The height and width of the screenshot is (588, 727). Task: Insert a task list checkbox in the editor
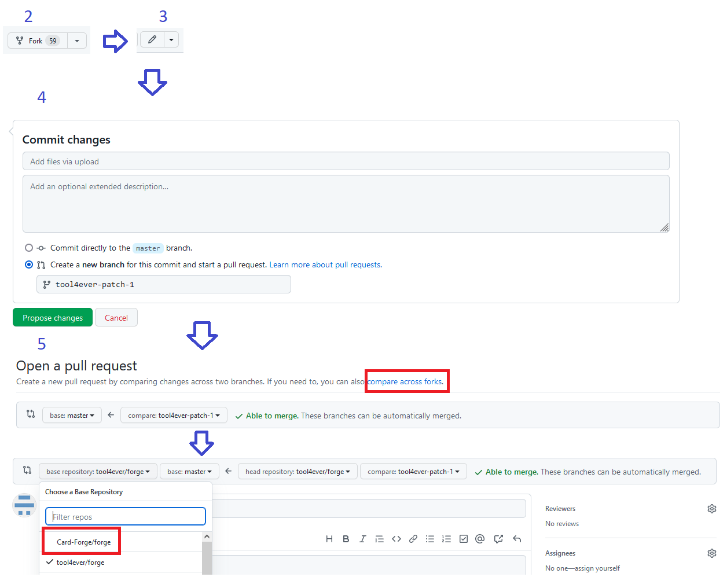(x=463, y=539)
